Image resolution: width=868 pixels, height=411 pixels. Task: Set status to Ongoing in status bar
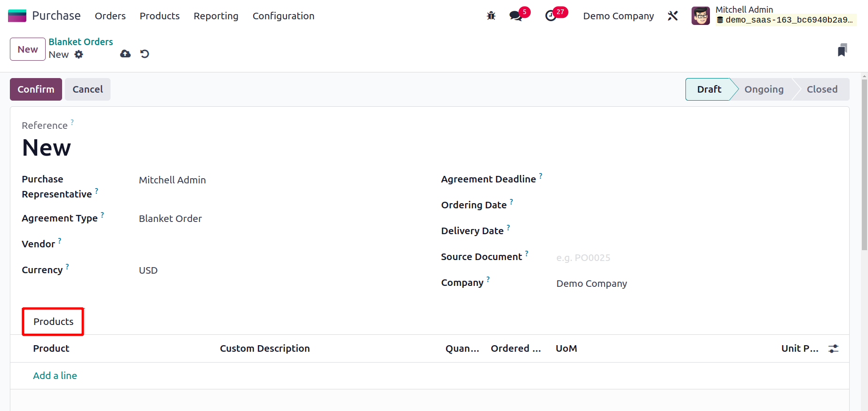pos(764,89)
